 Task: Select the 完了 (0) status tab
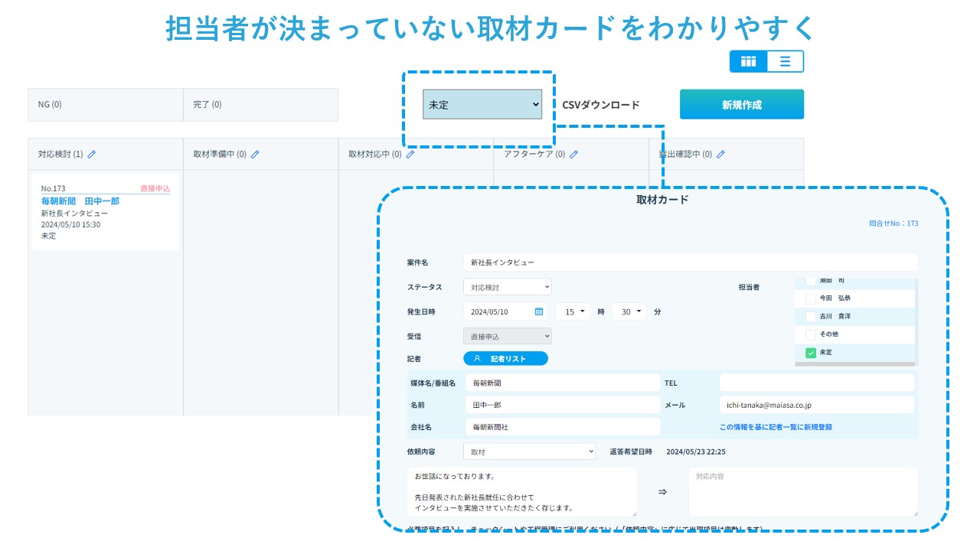(x=260, y=104)
